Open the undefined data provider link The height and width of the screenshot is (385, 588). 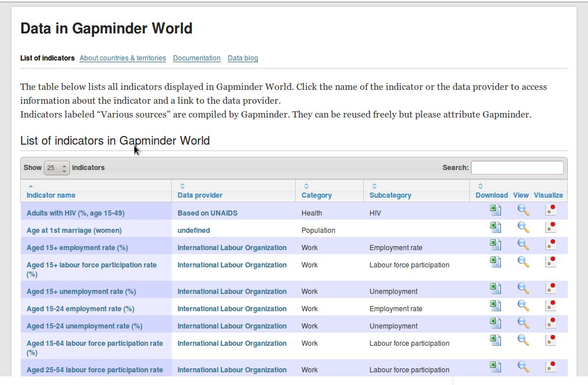(x=194, y=230)
